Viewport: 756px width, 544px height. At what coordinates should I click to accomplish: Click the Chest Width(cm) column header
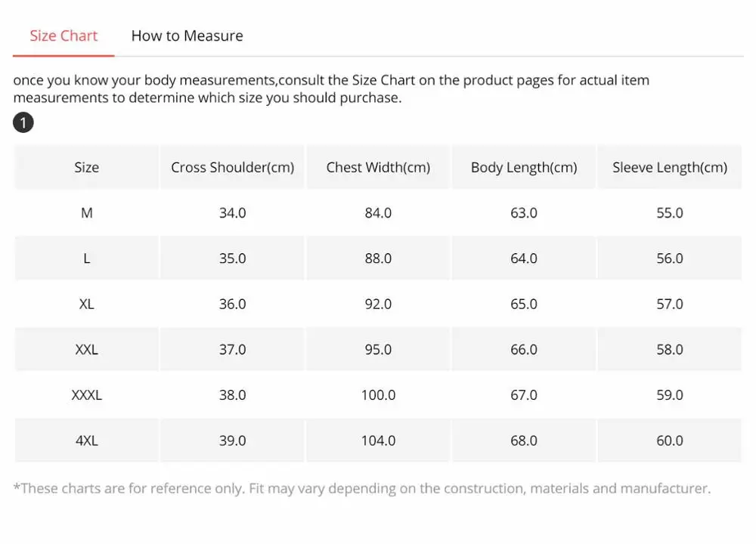pyautogui.click(x=378, y=168)
